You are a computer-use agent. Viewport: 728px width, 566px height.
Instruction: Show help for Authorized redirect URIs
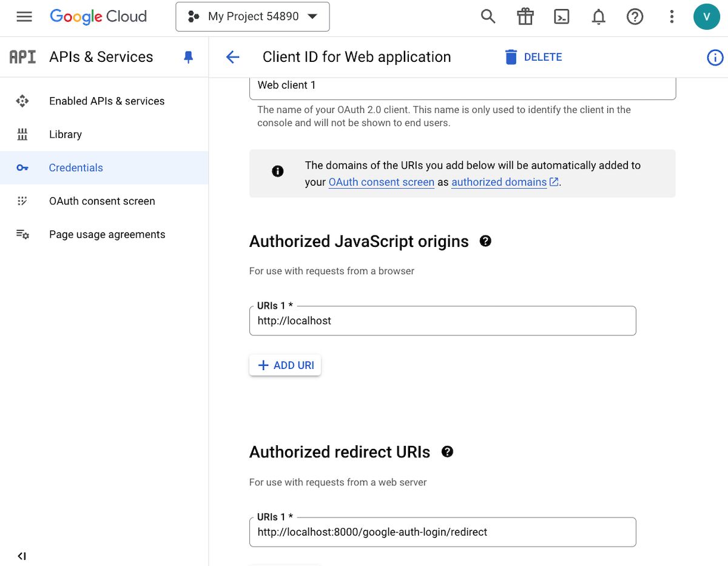[x=448, y=452]
